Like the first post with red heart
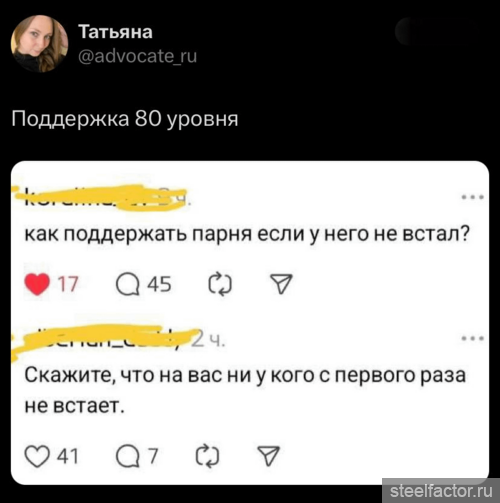This screenshot has height=503, width=500. pos(37,285)
